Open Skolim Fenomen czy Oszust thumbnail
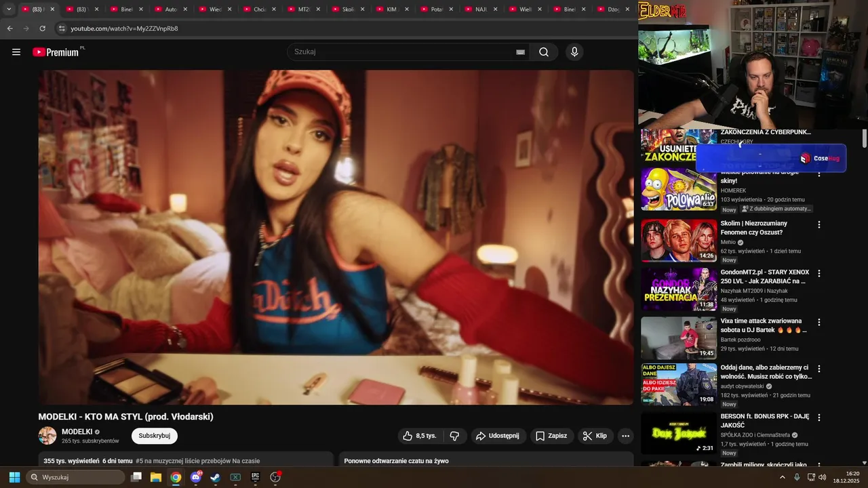868x488 pixels. tap(679, 240)
